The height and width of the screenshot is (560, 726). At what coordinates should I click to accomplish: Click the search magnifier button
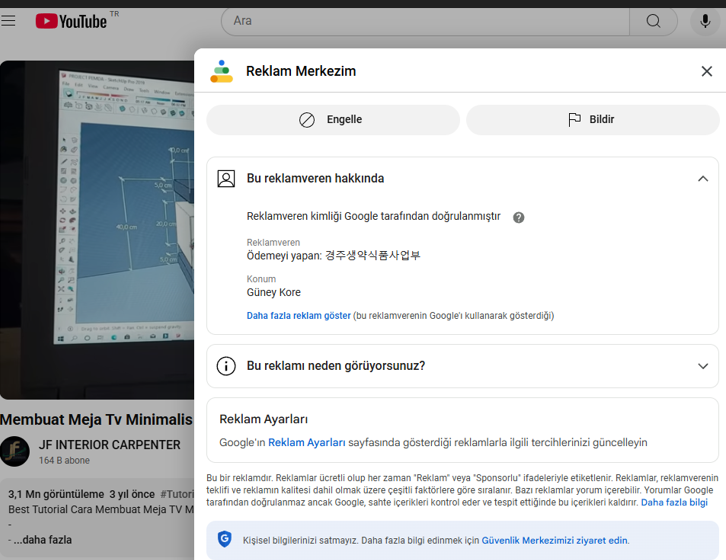tap(654, 21)
